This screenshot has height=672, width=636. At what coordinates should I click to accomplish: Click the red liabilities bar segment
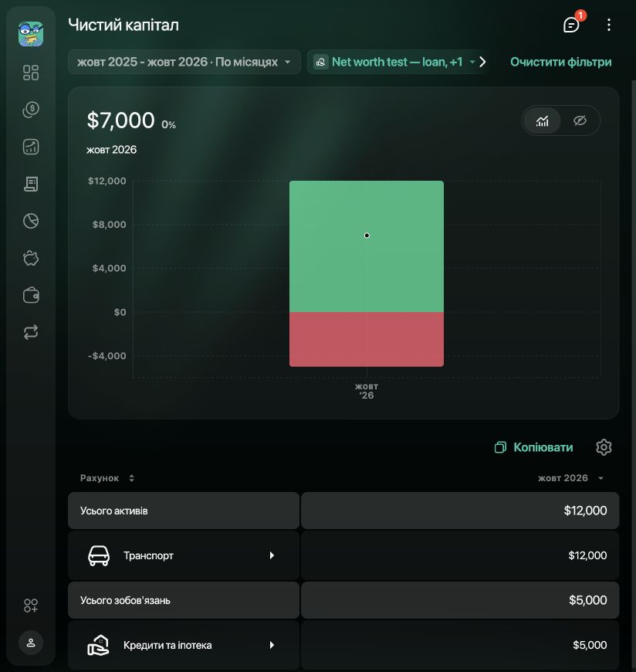coord(367,339)
